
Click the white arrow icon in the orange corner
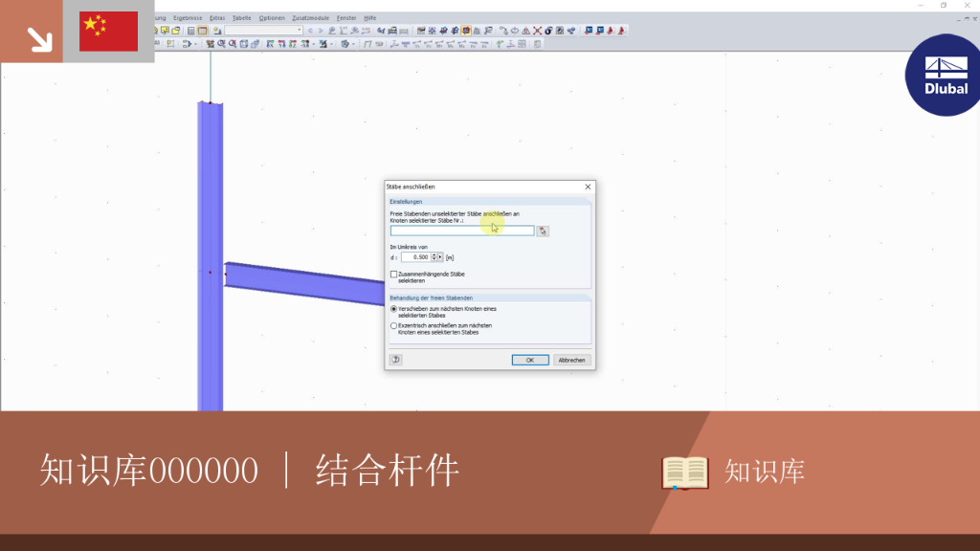click(39, 39)
